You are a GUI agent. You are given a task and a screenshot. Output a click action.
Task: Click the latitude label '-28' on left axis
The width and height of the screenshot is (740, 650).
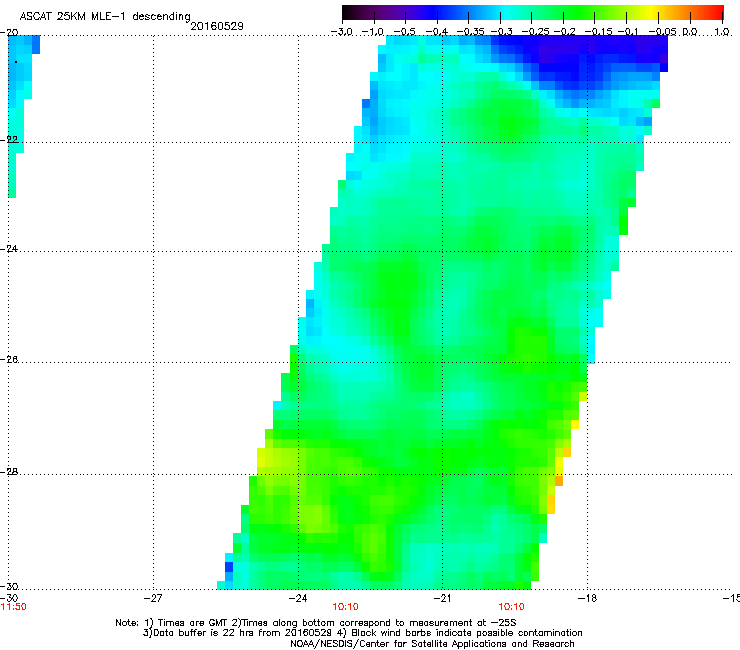(x=9, y=472)
